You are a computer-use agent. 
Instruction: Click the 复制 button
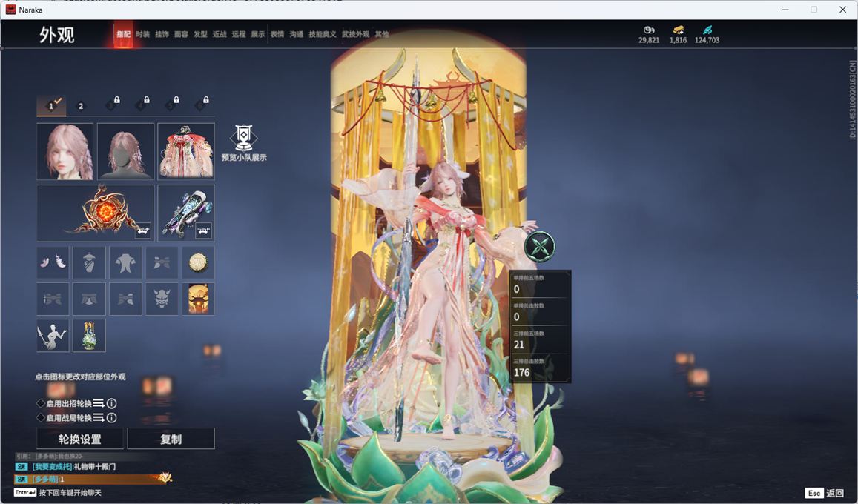171,439
